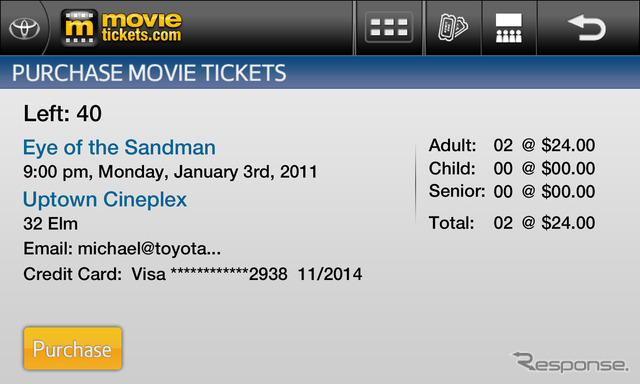Open the grid menu icon
The width and height of the screenshot is (640, 384).
pyautogui.click(x=389, y=28)
